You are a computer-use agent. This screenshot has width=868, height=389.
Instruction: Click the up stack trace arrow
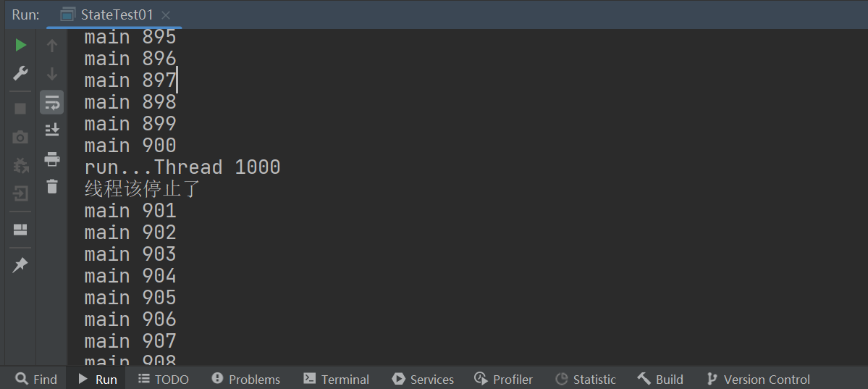coord(51,46)
